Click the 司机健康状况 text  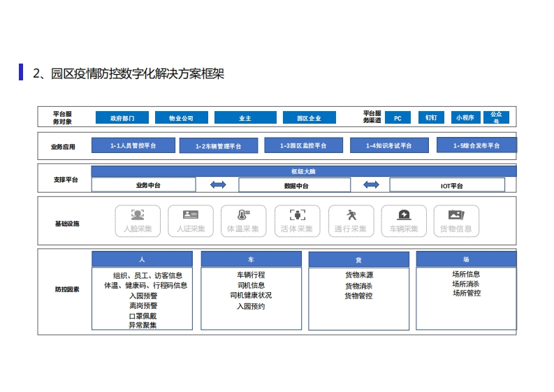click(251, 295)
